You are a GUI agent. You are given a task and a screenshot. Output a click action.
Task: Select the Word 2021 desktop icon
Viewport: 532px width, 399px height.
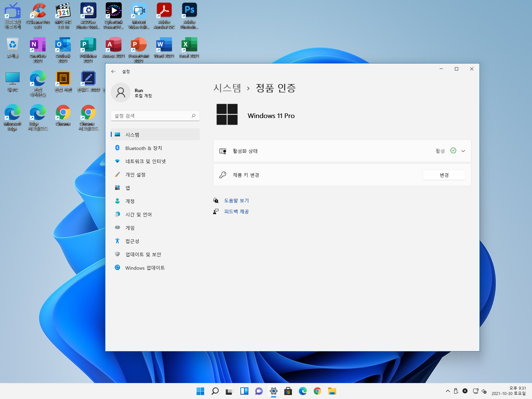tap(164, 48)
